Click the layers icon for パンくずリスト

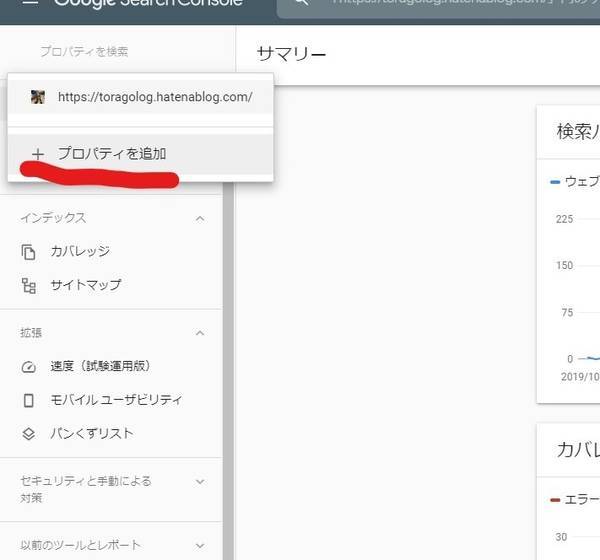click(29, 434)
